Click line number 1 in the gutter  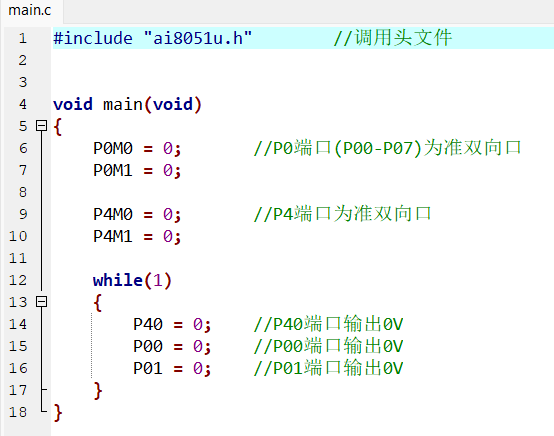(x=23, y=38)
